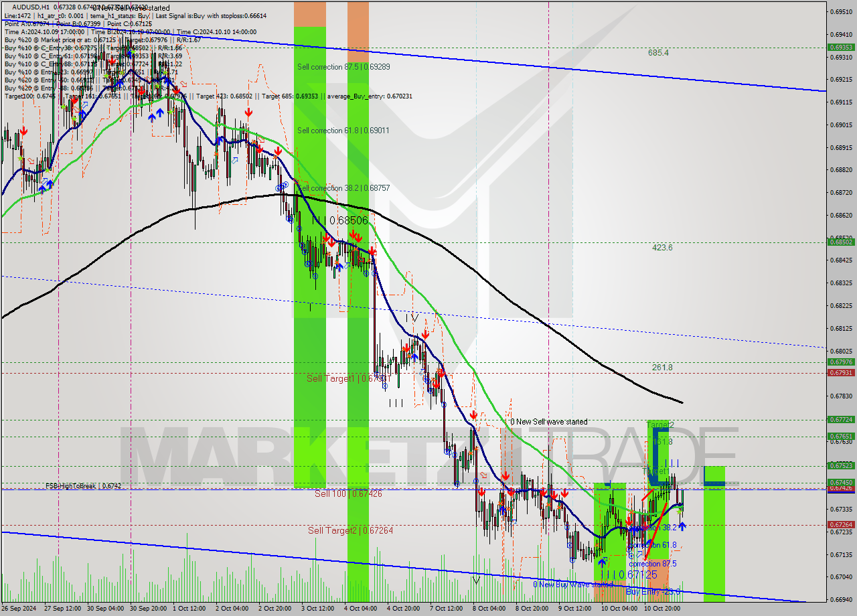Click the 'Sell 100 | 0.67426' label

click(348, 493)
